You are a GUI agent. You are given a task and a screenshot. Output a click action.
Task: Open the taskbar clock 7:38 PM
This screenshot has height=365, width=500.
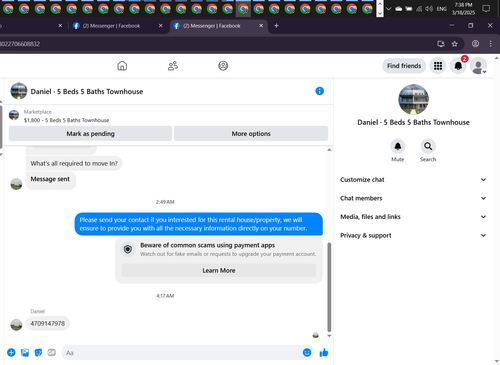(x=463, y=9)
